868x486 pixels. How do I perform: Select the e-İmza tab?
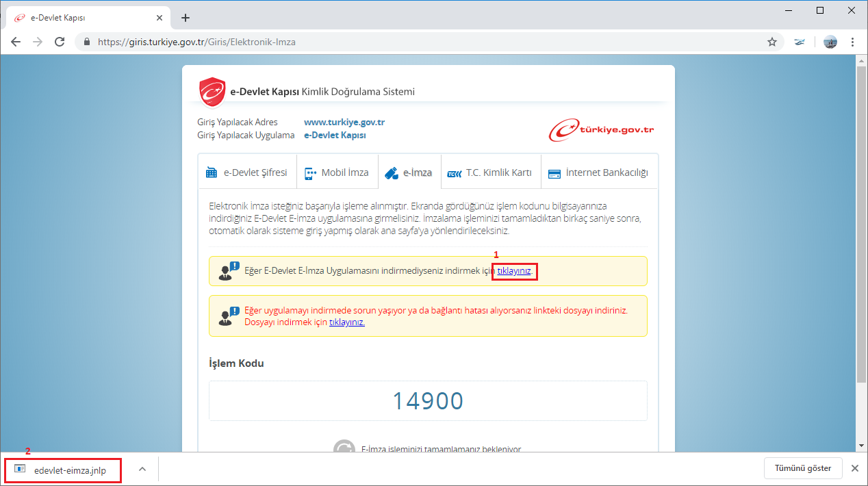[x=409, y=172]
